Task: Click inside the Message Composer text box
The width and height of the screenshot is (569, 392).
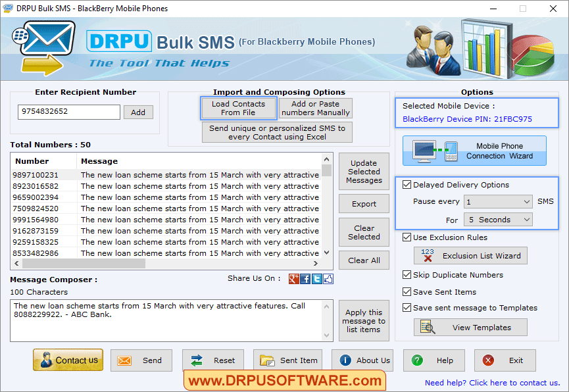Action: coord(166,320)
